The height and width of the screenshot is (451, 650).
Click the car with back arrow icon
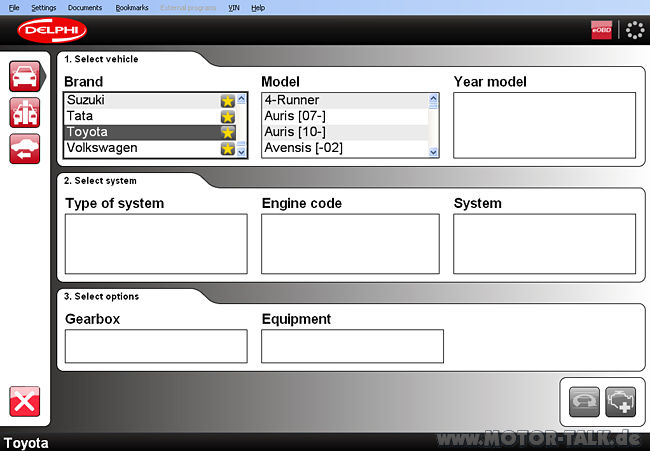[x=25, y=148]
